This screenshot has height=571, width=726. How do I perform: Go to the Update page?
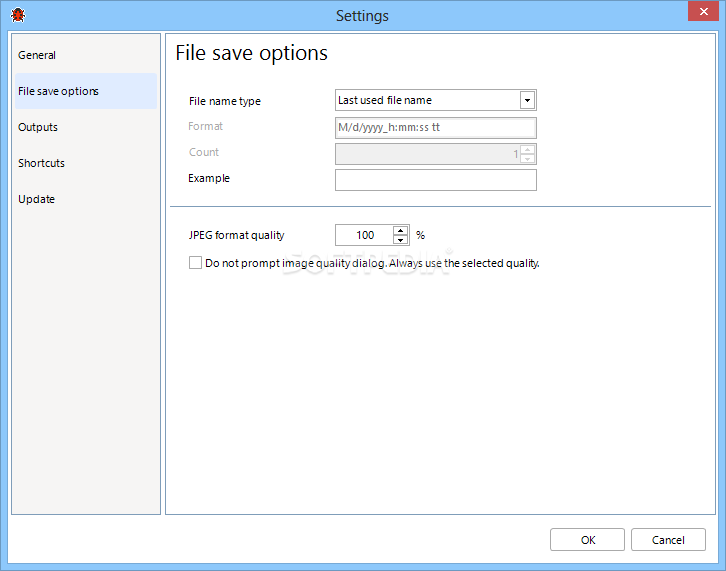click(x=37, y=199)
